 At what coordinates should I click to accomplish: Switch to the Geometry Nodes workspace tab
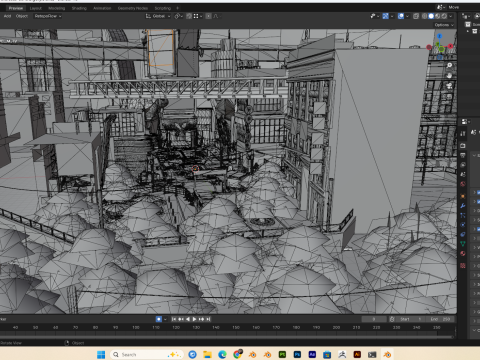click(x=133, y=8)
